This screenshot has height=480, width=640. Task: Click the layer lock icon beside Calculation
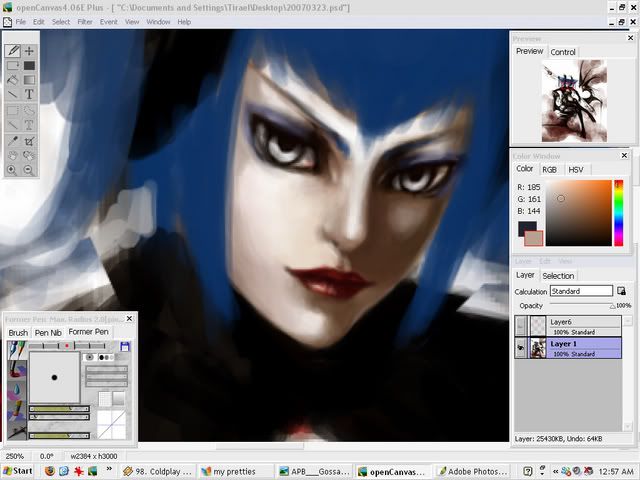(x=621, y=291)
